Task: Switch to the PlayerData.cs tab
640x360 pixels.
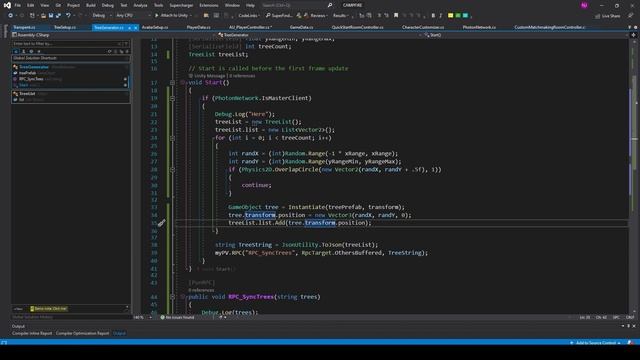Action: coord(199,27)
